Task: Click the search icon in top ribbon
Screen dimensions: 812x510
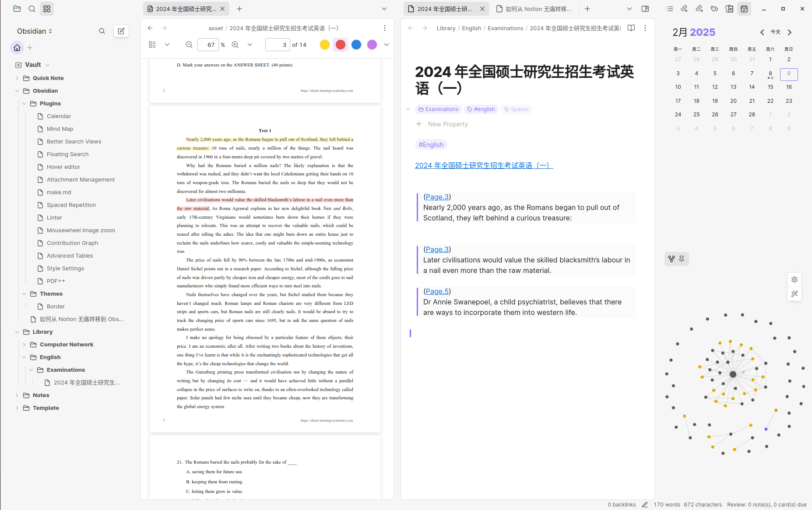Action: pos(32,9)
